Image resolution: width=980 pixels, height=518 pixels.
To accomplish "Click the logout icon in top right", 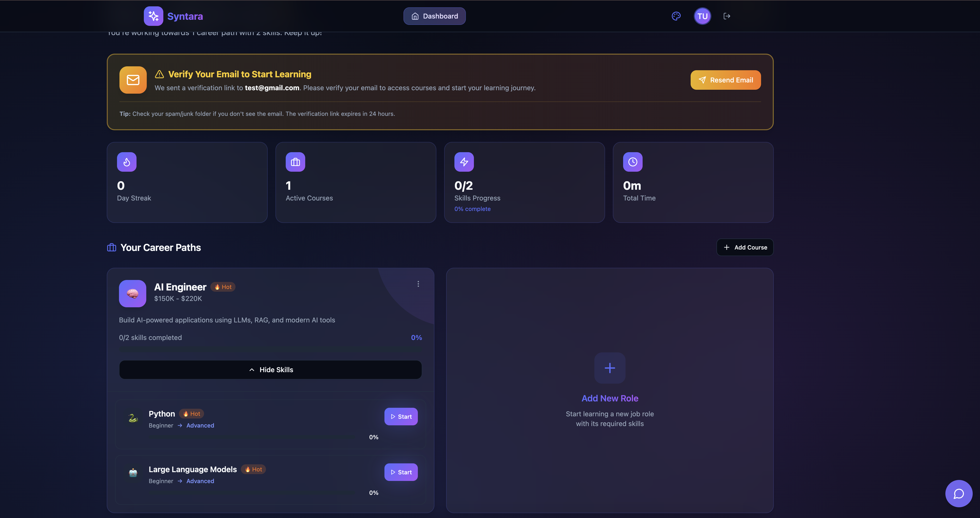I will [x=727, y=16].
